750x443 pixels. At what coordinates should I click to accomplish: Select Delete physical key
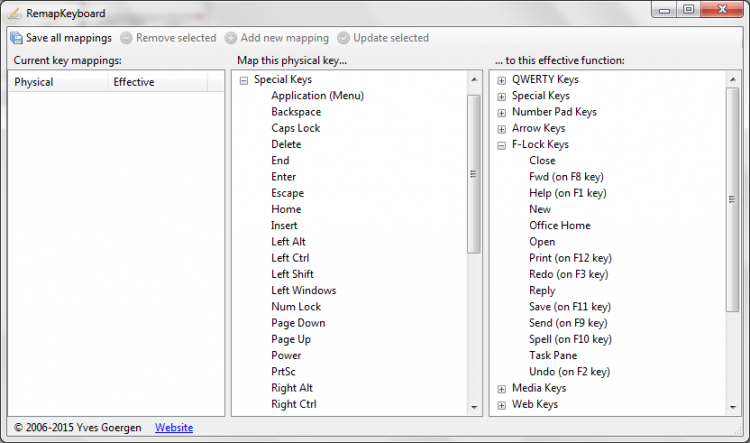click(286, 144)
